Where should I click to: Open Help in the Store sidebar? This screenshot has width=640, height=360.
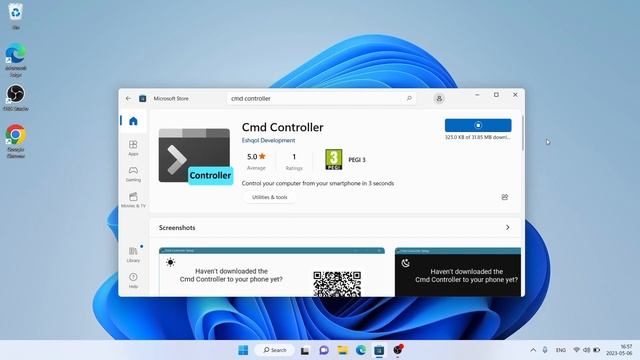133,280
